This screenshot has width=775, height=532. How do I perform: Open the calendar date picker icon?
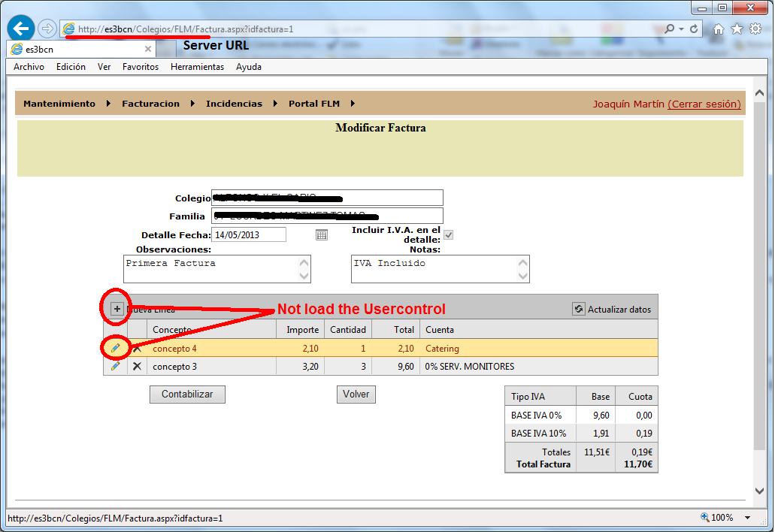pos(322,234)
